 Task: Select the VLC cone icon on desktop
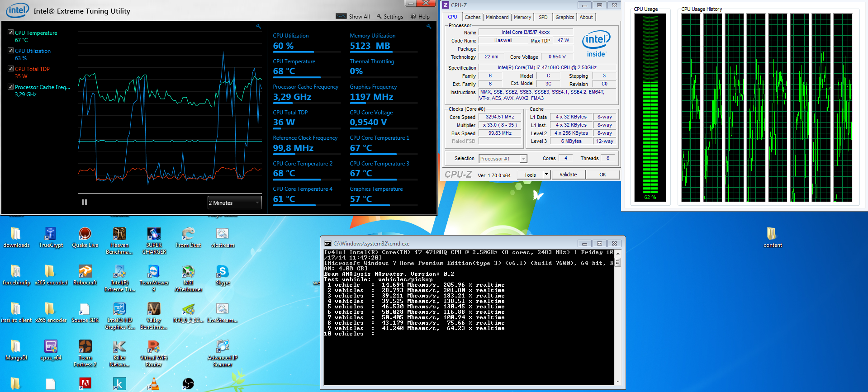(x=154, y=384)
